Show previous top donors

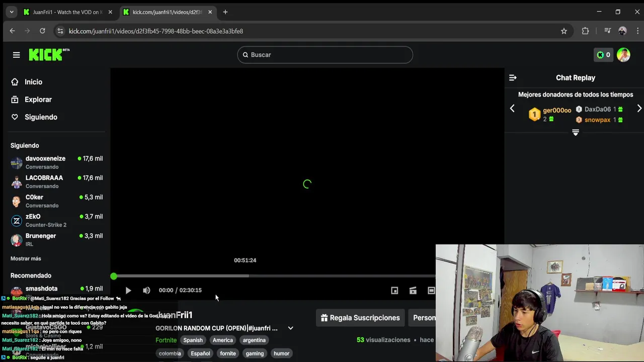[x=512, y=109]
